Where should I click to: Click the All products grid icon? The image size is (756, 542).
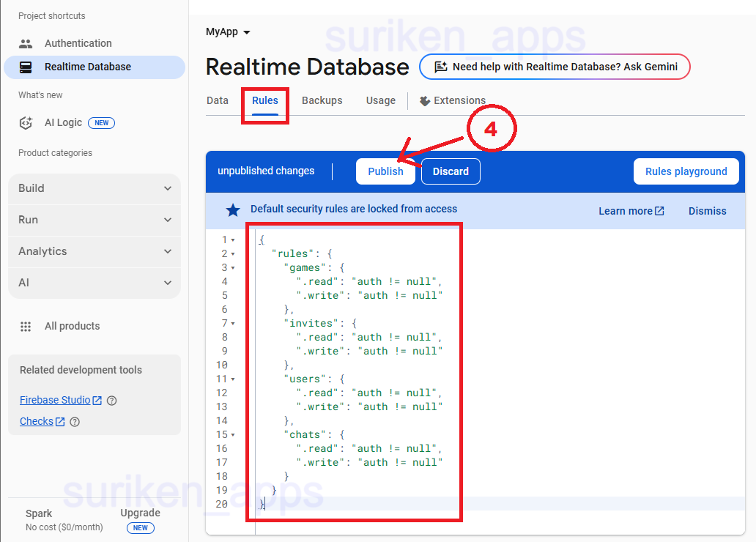pos(26,326)
